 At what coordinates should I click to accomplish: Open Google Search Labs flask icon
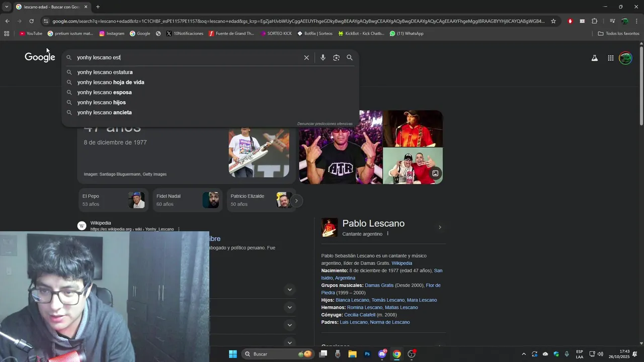coord(594,58)
